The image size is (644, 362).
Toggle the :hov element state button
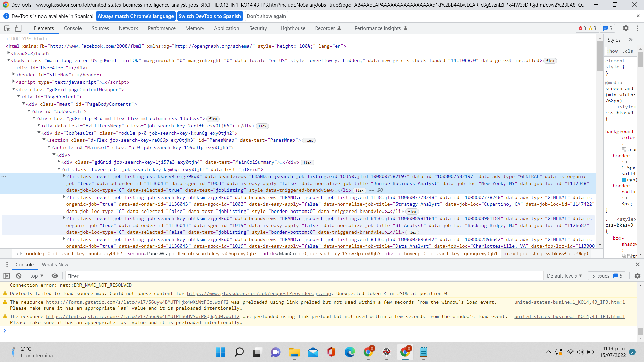(612, 51)
